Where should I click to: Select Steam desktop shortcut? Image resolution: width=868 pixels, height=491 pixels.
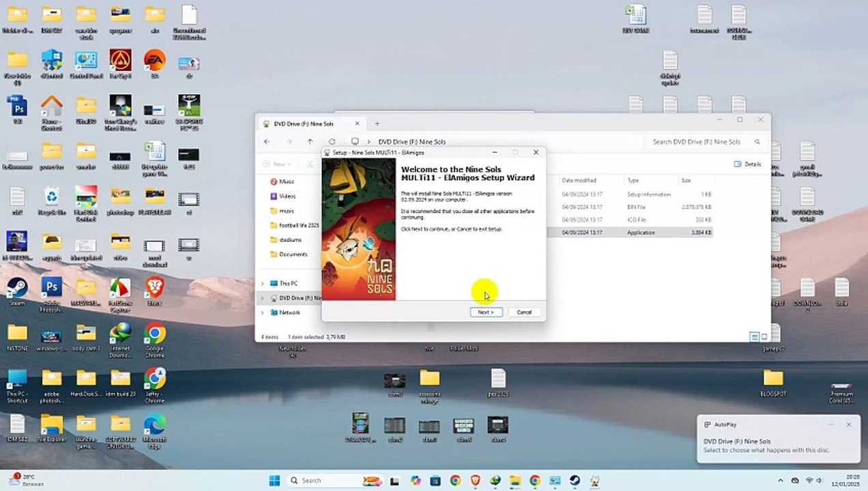[17, 291]
